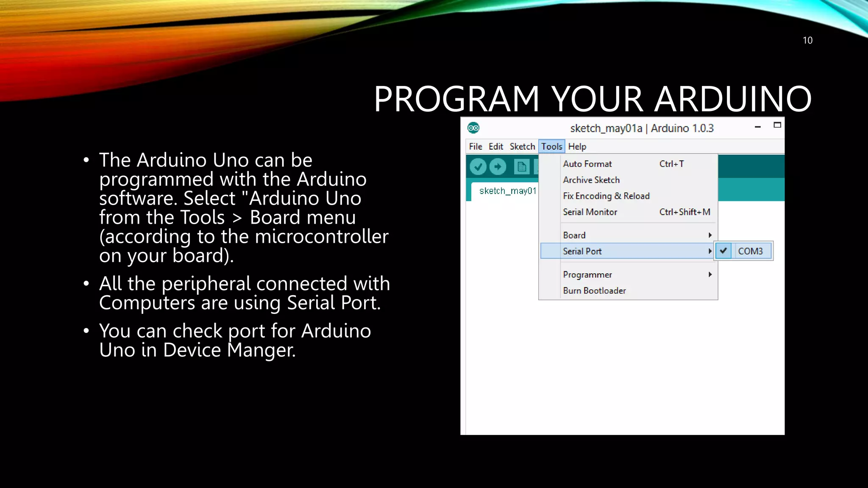
Task: Open the Sketch menu
Action: (x=522, y=147)
